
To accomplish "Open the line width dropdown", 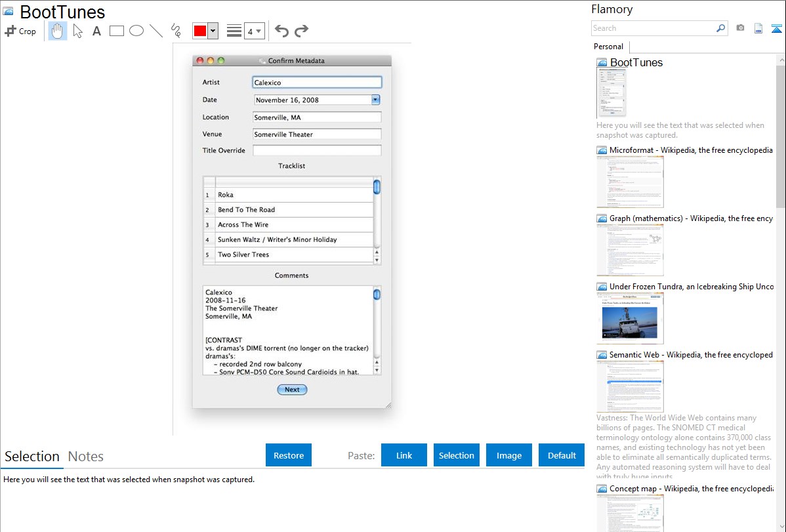I will [x=254, y=31].
